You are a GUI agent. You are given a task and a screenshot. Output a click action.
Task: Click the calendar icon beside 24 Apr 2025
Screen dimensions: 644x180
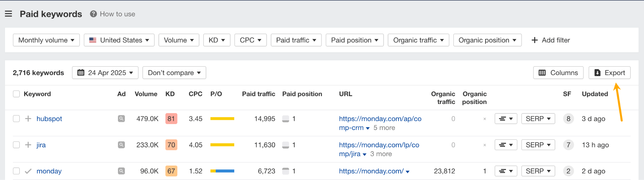(81, 73)
